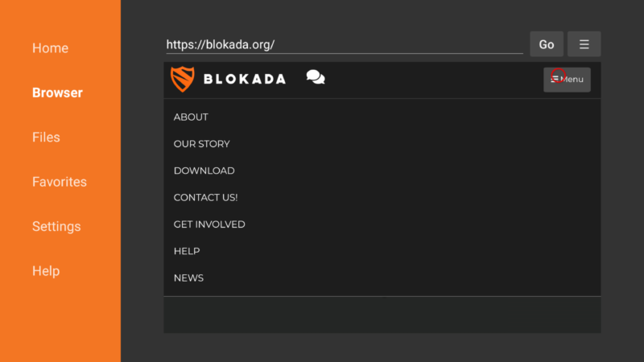Open Files in the sidebar
Viewport: 644px width, 362px height.
click(x=46, y=137)
